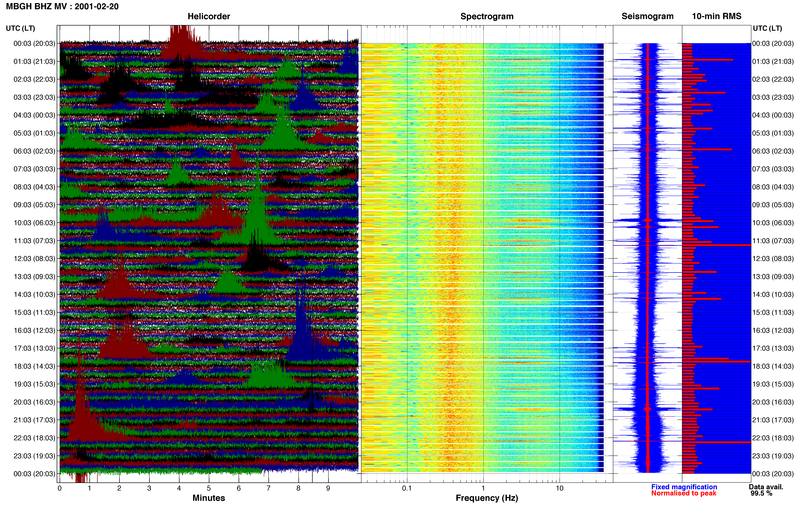Click 'UTC (LT)' label beside the helicorder

[21, 28]
